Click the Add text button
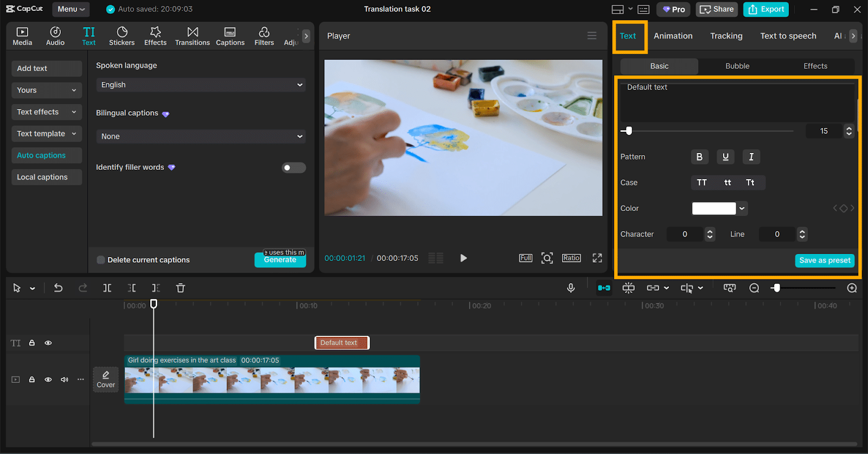Screen dimensions: 868x454 [47, 68]
